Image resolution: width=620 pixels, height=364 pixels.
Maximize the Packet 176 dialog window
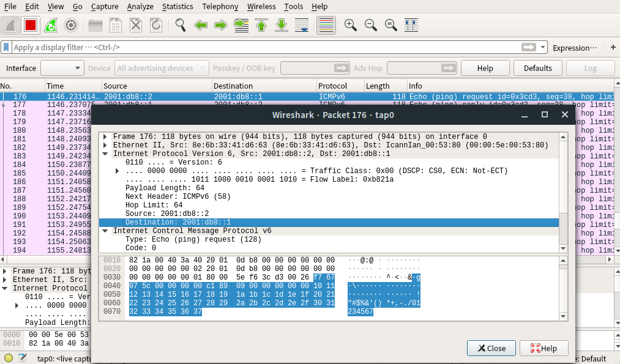pyautogui.click(x=545, y=114)
